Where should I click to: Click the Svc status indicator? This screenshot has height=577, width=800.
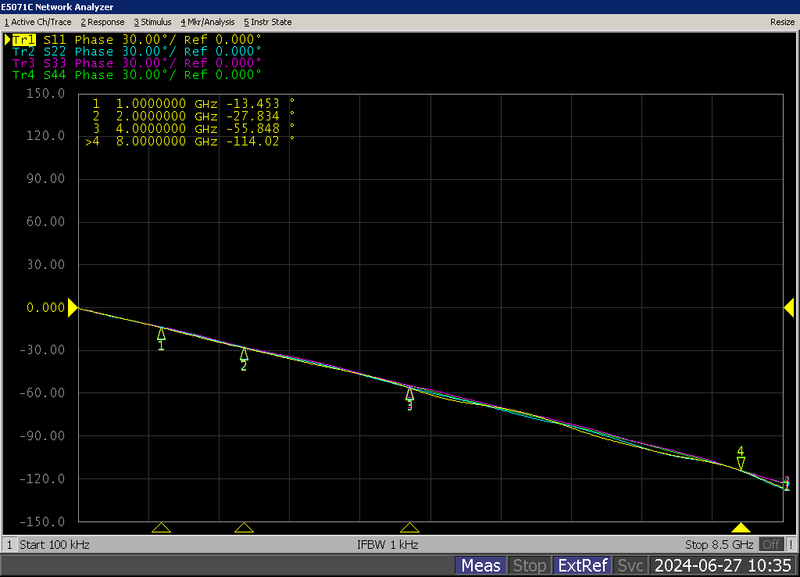[x=630, y=566]
